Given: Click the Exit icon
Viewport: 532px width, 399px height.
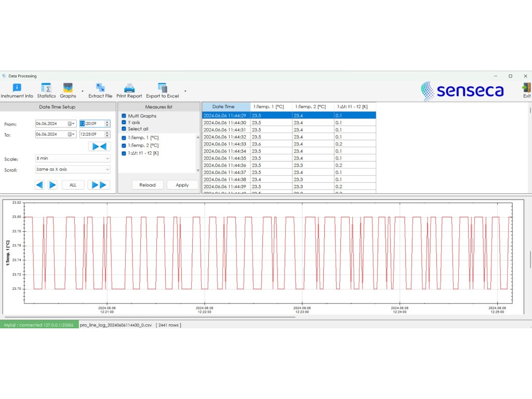Looking at the screenshot, I should 527,88.
